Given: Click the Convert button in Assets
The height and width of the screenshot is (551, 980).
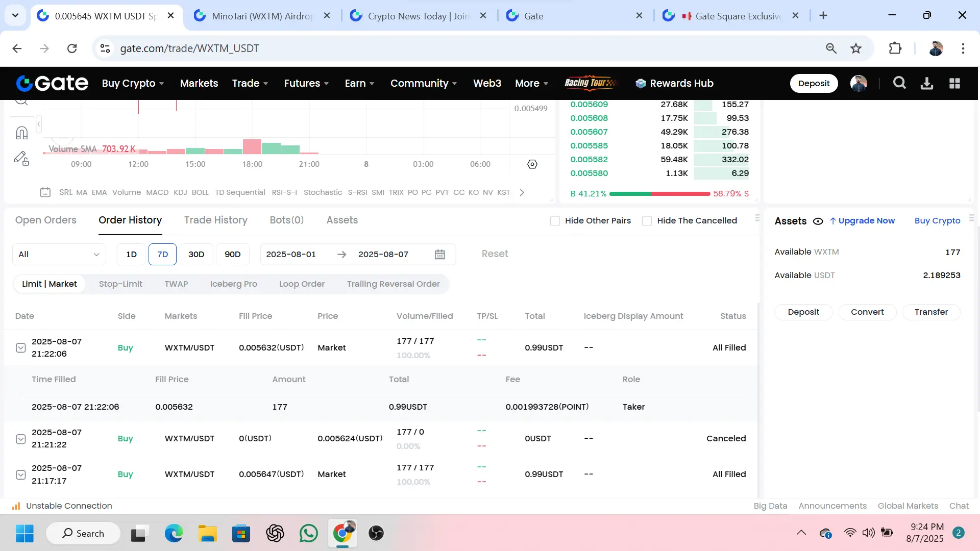Looking at the screenshot, I should coord(867,312).
